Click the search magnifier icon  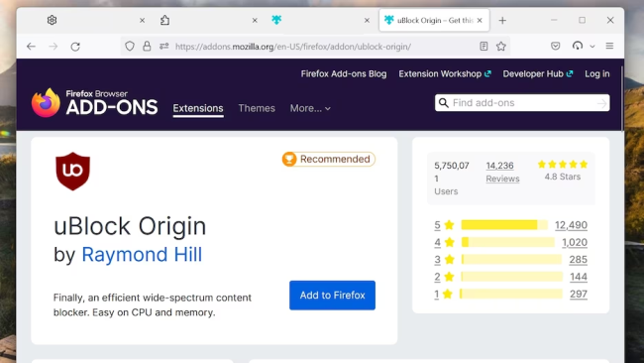click(x=444, y=103)
